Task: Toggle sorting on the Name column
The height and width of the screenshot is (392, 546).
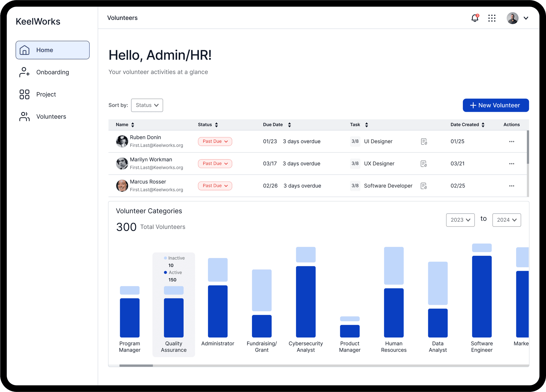Action: 133,125
